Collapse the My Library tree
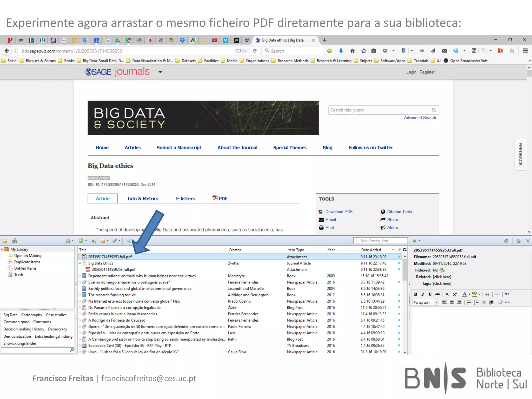Viewport: 532px width, 399px height. (2, 249)
